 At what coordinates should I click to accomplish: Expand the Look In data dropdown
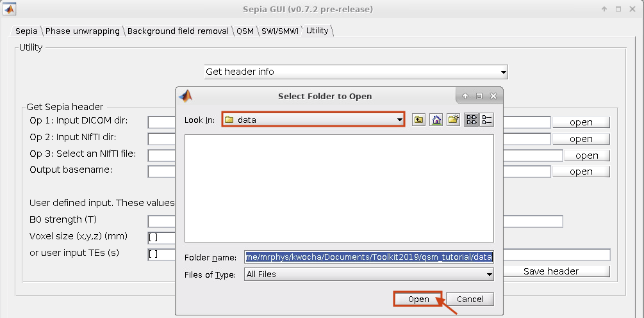313,120
